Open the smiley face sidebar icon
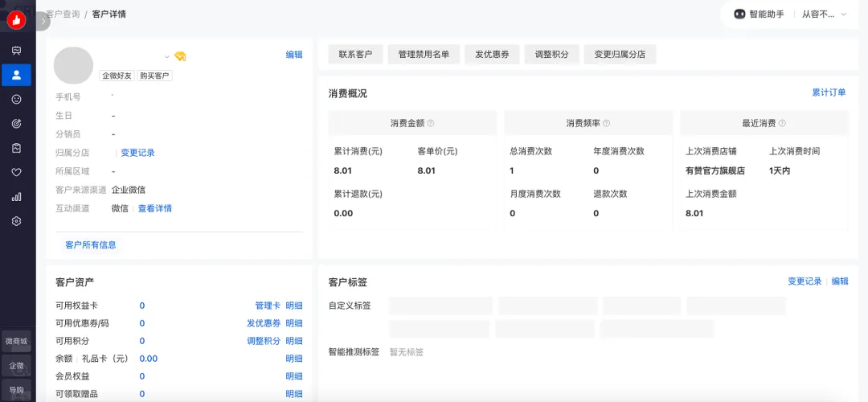Image resolution: width=868 pixels, height=402 pixels. [x=16, y=99]
